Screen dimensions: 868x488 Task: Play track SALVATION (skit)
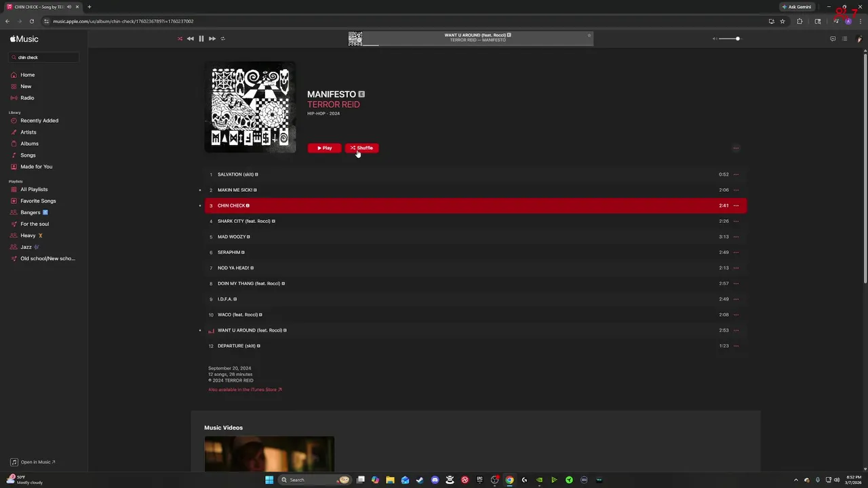click(x=475, y=174)
